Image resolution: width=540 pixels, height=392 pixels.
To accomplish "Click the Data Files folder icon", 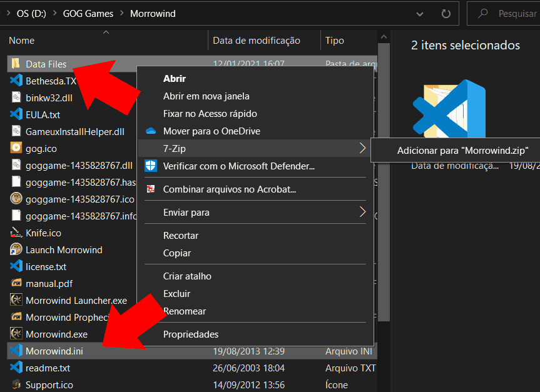I will tap(16, 64).
